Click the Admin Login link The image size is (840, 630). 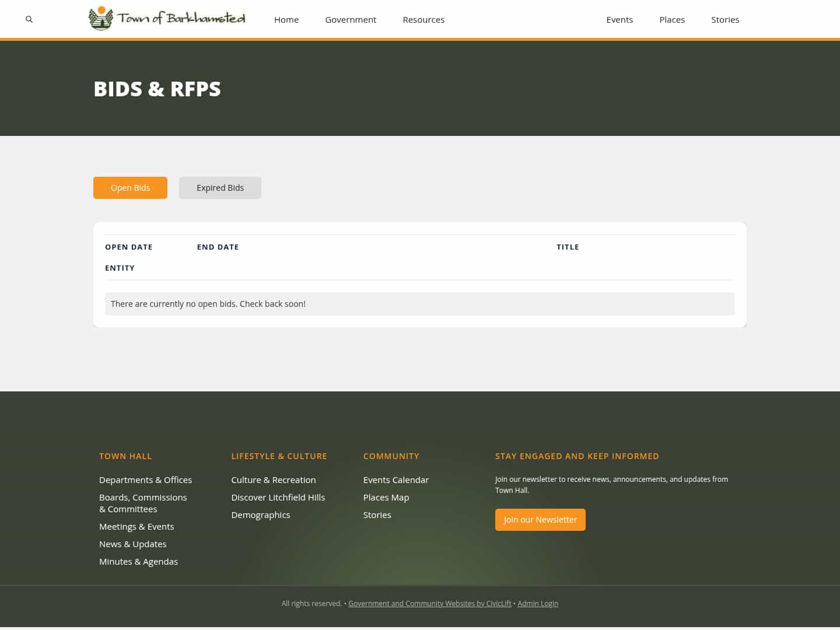point(538,603)
